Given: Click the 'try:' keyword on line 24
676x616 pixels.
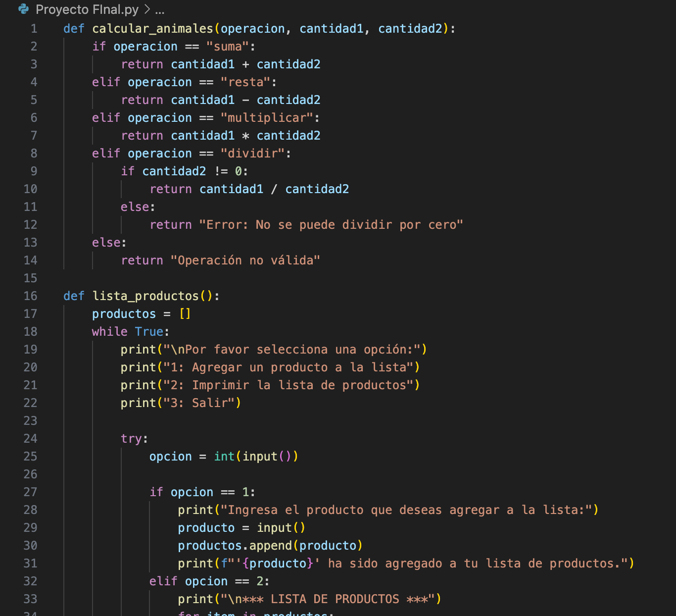Looking at the screenshot, I should [134, 439].
